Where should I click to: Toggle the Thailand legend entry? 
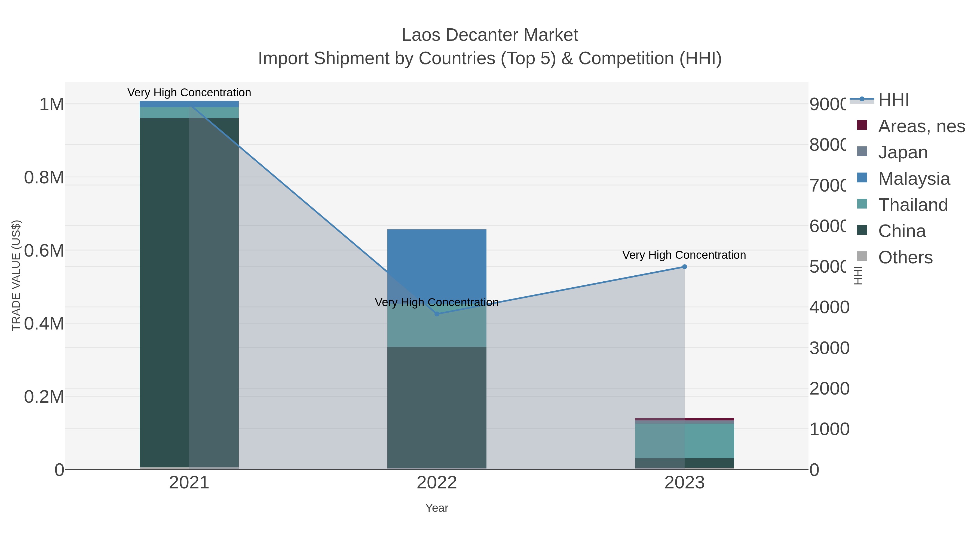[902, 205]
